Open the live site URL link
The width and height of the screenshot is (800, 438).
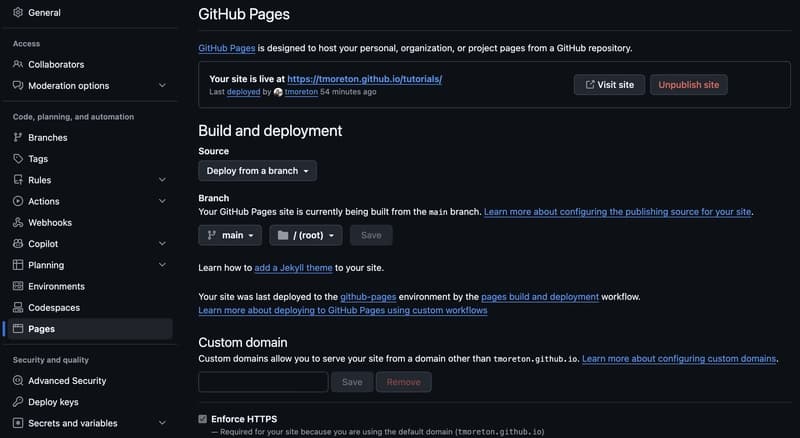[365, 79]
